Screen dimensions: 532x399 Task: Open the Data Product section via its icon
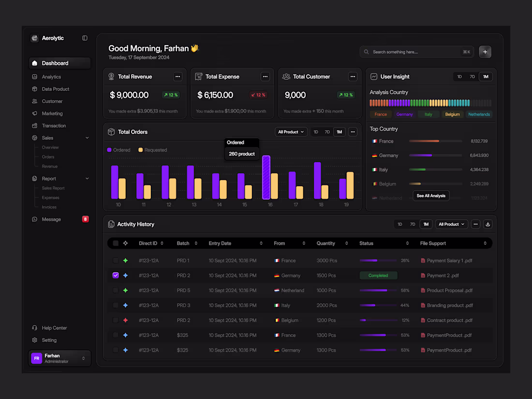pyautogui.click(x=36, y=89)
